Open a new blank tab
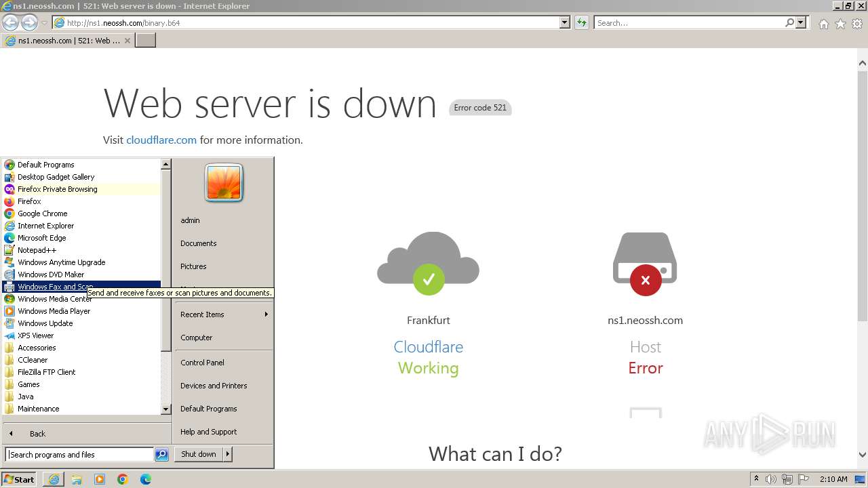 146,41
